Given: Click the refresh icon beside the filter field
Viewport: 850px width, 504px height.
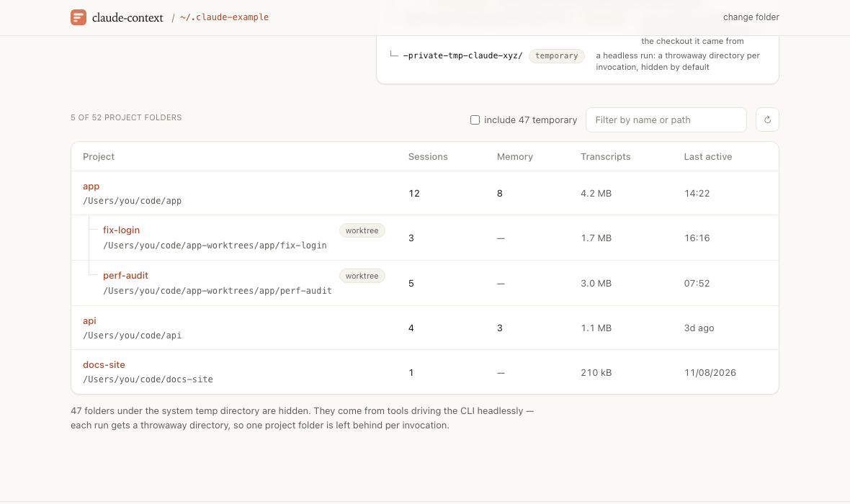Looking at the screenshot, I should (767, 120).
